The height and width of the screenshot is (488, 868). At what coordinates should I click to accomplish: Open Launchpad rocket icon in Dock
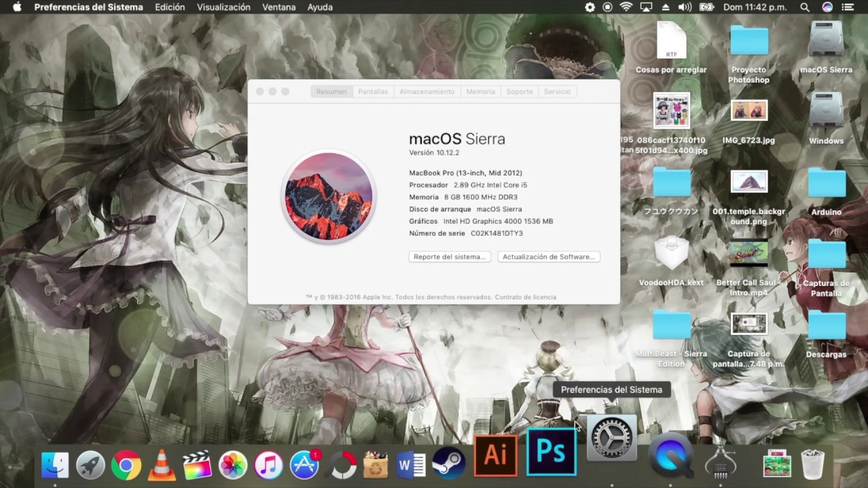tap(90, 465)
